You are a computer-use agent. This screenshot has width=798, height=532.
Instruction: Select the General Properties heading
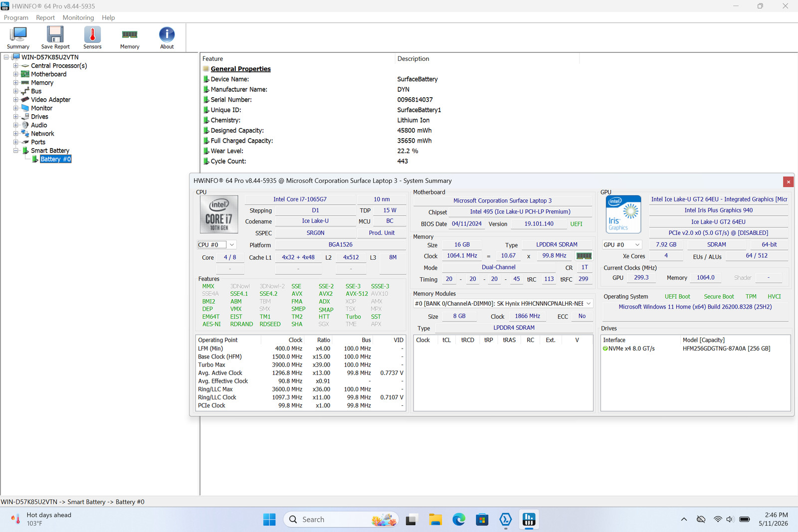tap(240, 69)
